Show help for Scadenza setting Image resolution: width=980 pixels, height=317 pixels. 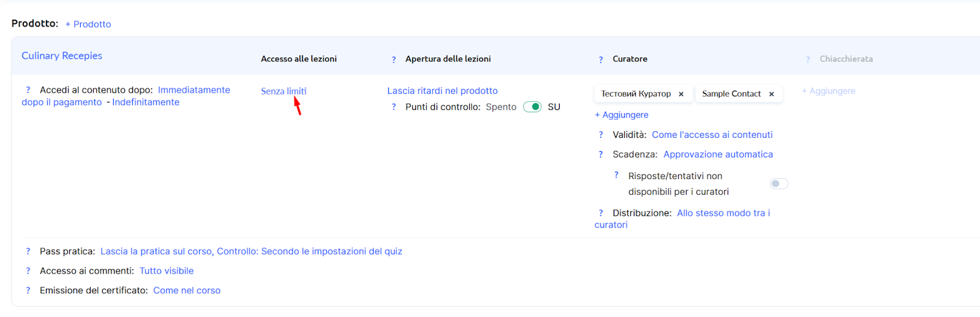[x=601, y=155]
